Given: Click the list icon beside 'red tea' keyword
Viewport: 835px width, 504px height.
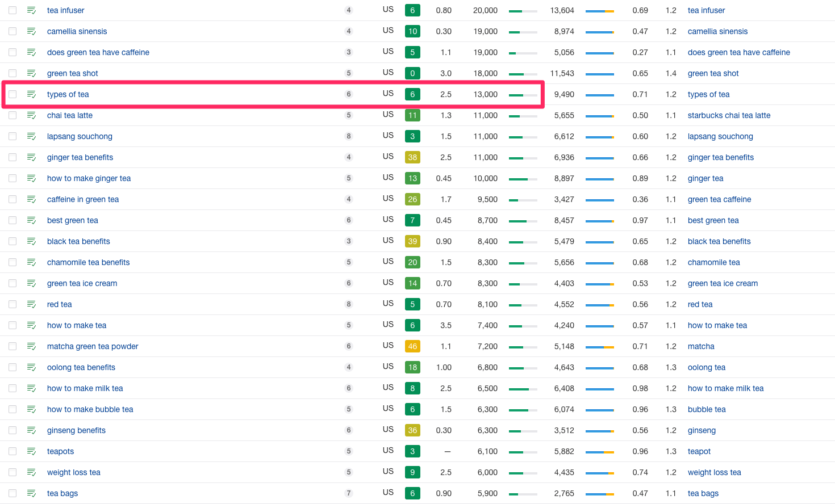Looking at the screenshot, I should click(32, 304).
